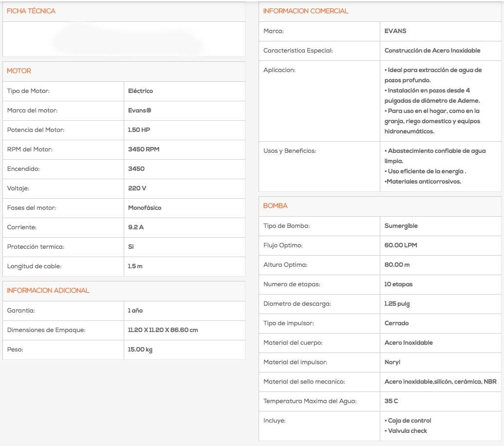Click the INFORMACION COMERCIAL heading
Image resolution: width=504 pixels, height=446 pixels.
point(305,11)
